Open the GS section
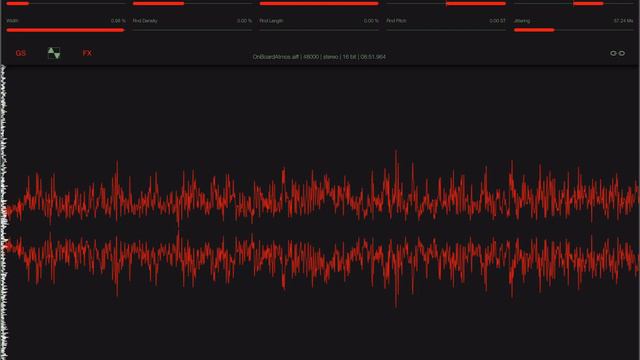Viewport: 640px width, 360px height. (21, 53)
